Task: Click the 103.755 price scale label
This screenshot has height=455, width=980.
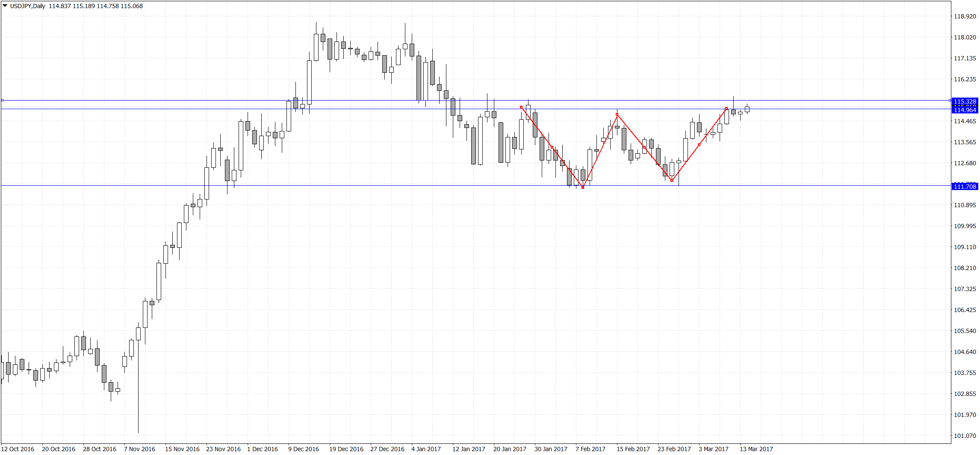Action: (965, 373)
